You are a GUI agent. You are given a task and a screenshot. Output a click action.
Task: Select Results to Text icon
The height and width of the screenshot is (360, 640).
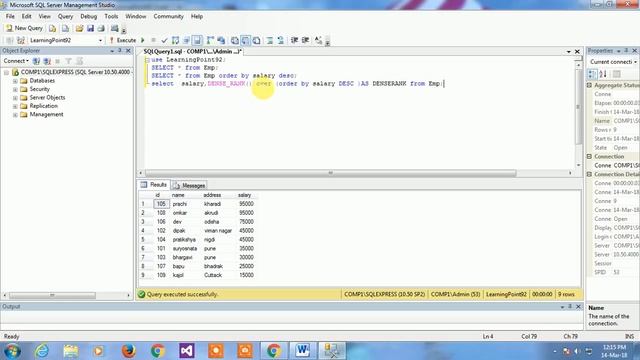[x=235, y=40]
